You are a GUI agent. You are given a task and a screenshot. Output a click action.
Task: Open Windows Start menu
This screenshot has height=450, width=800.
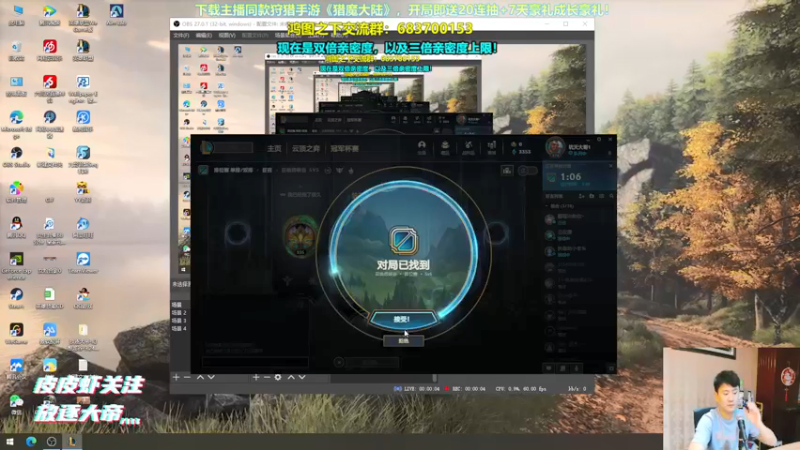pos(10,441)
